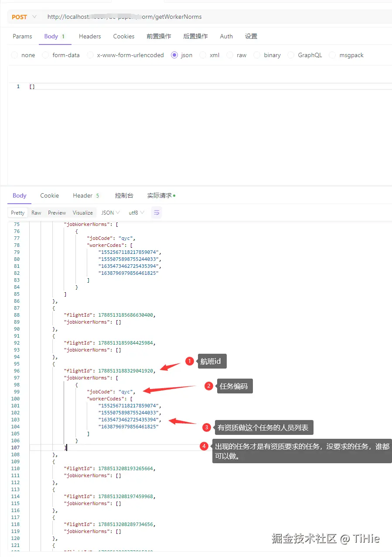The width and height of the screenshot is (392, 557).
Task: Click "jobCode": "qyc" on line 99
Action: (111, 392)
